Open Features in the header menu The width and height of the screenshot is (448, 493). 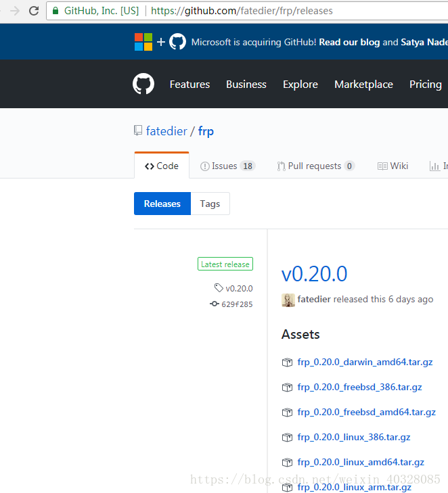189,85
